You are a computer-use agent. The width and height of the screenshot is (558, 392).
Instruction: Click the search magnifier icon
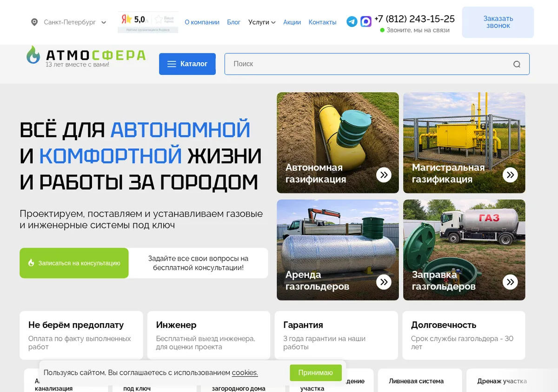coord(517,64)
